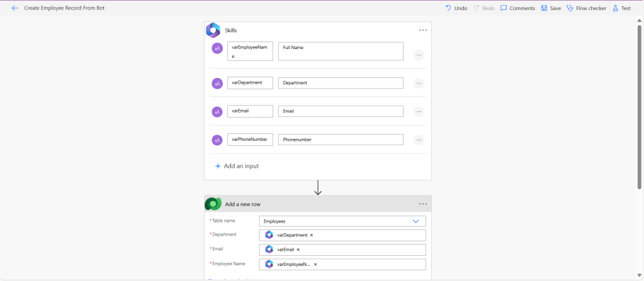Open options for varPhoneNumber input
This screenshot has height=281, width=644.
tap(419, 140)
